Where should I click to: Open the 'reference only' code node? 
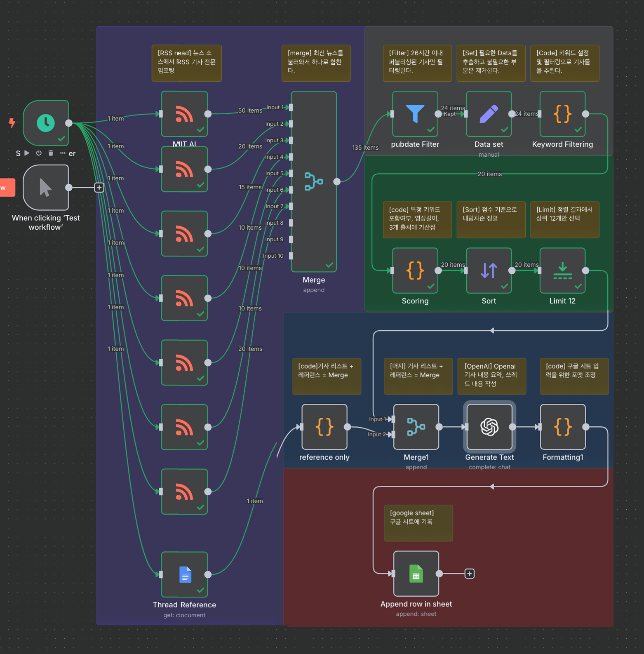(x=324, y=427)
